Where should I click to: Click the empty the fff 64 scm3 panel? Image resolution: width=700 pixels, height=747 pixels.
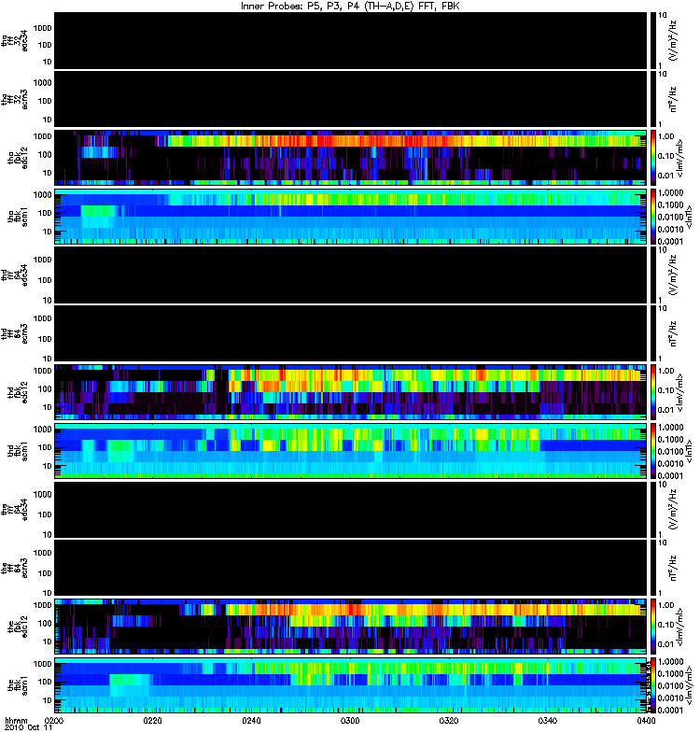click(350, 568)
